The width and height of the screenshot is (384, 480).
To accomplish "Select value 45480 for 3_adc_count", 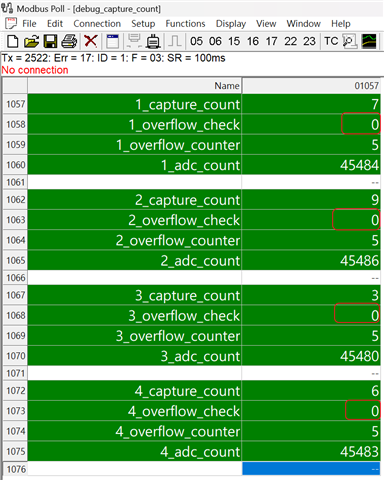I will point(311,356).
